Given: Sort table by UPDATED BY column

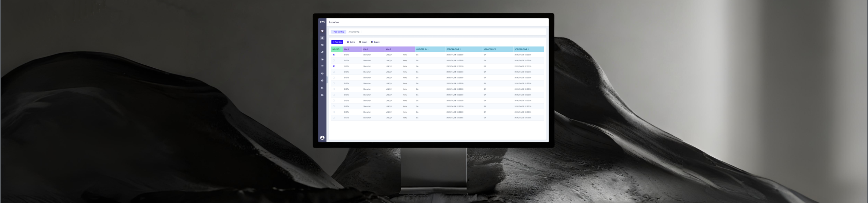Looking at the screenshot, I should (490, 49).
